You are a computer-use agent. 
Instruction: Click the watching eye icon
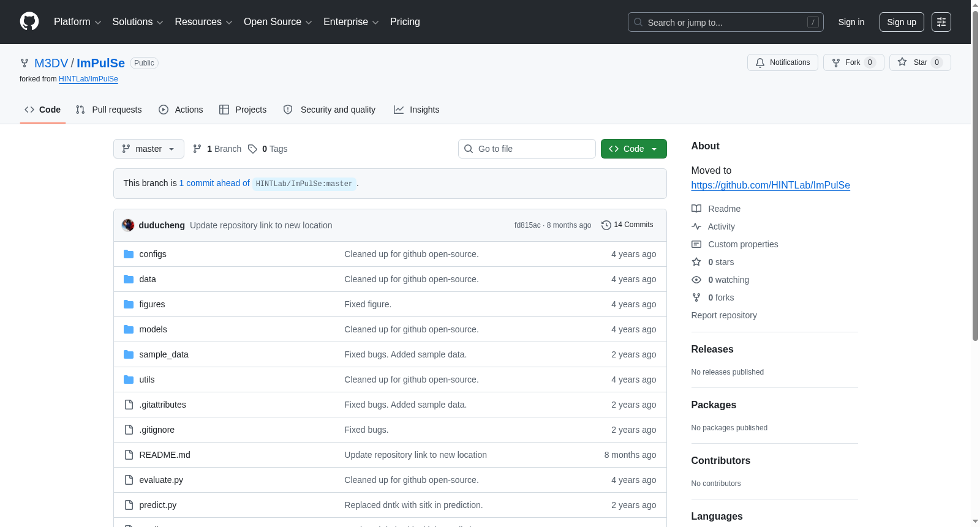pyautogui.click(x=696, y=280)
